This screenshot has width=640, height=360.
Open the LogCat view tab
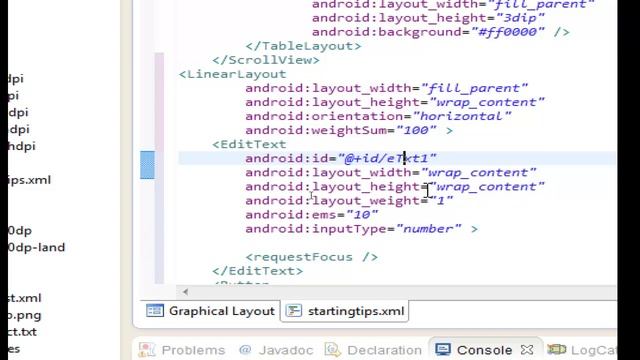582,350
